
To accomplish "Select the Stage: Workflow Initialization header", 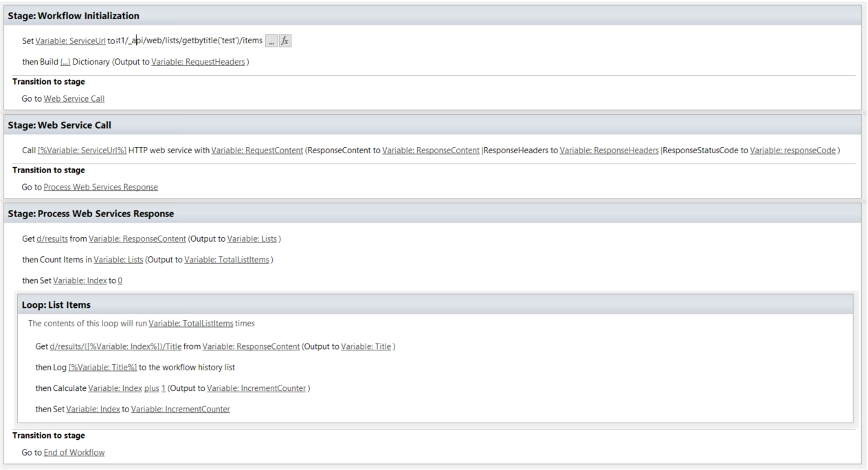I will (x=434, y=15).
